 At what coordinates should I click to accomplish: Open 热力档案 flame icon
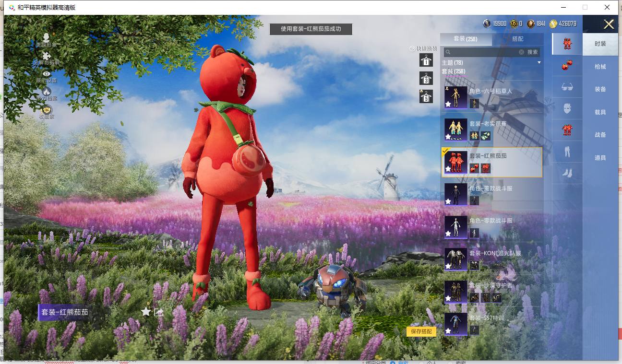point(47,92)
